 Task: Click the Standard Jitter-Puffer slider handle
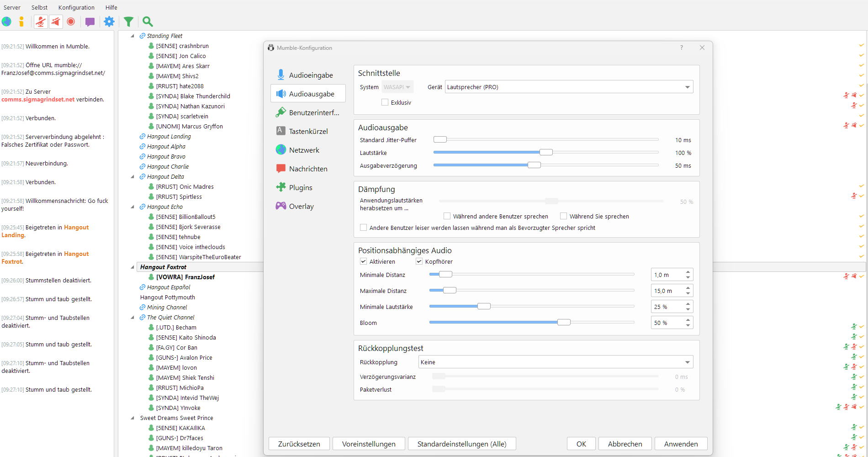pos(440,139)
